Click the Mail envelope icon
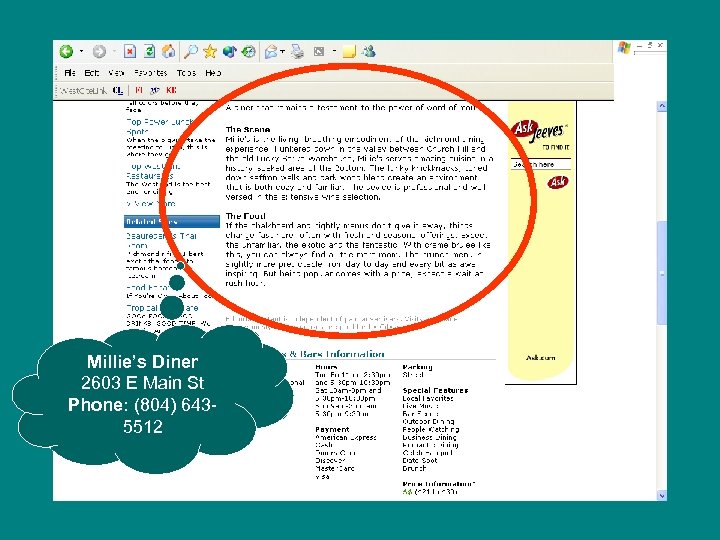The image size is (720, 540). 271,52
